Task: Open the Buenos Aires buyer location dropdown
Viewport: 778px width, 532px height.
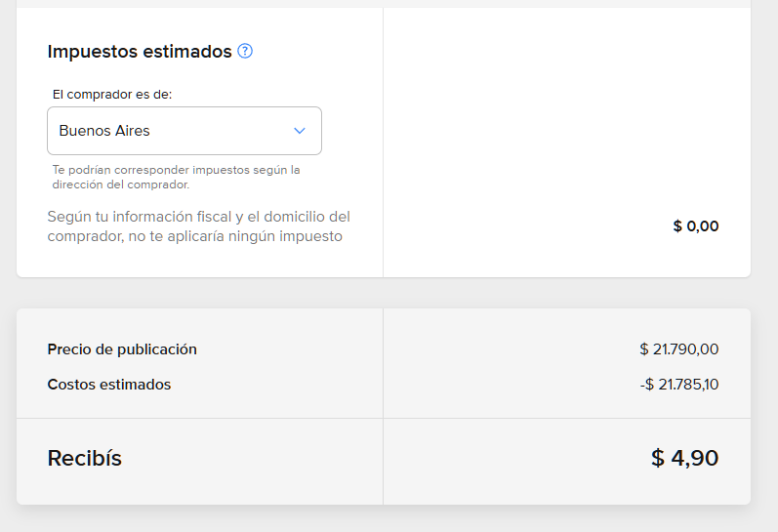Action: point(184,131)
